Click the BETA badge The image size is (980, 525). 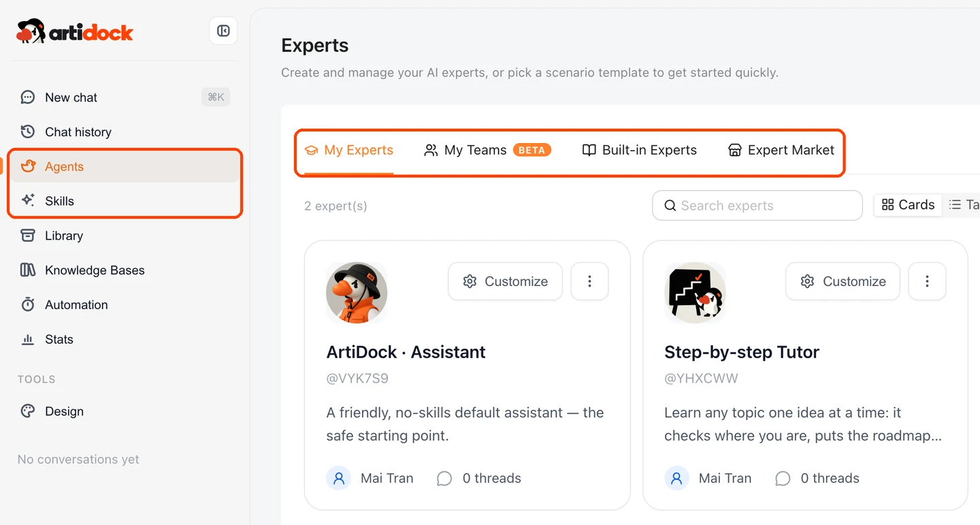[532, 150]
